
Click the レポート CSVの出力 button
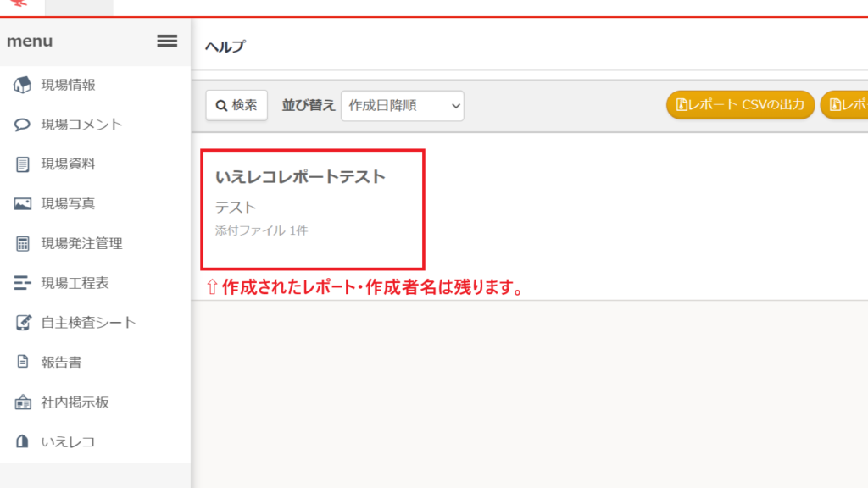[x=740, y=105]
